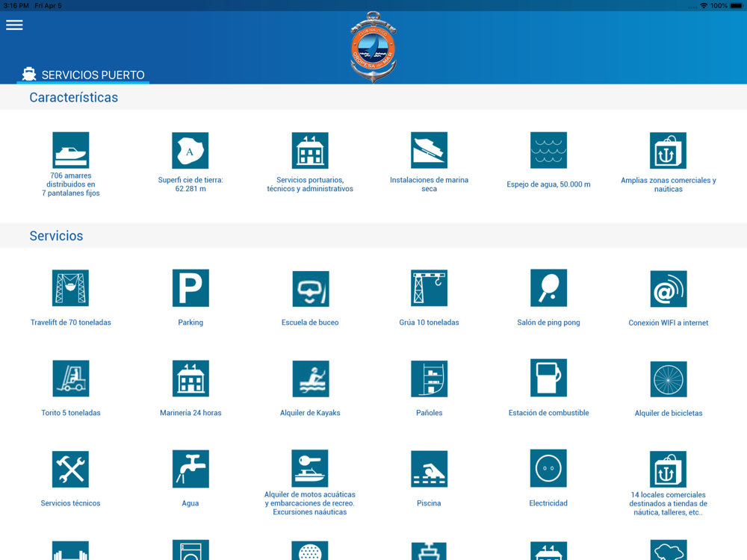
Task: Tap the Espejo de agua waves icon
Action: 549,151
